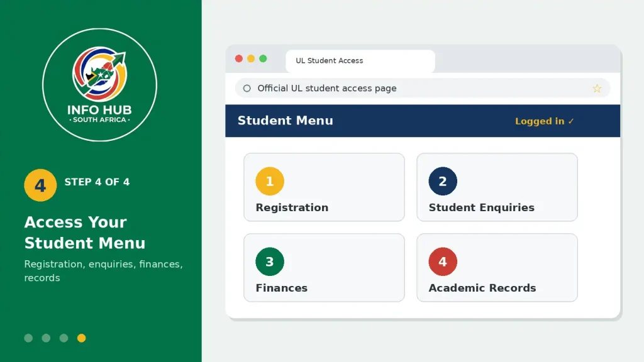Click the Logged in status text
This screenshot has width=644, height=362.
click(545, 121)
